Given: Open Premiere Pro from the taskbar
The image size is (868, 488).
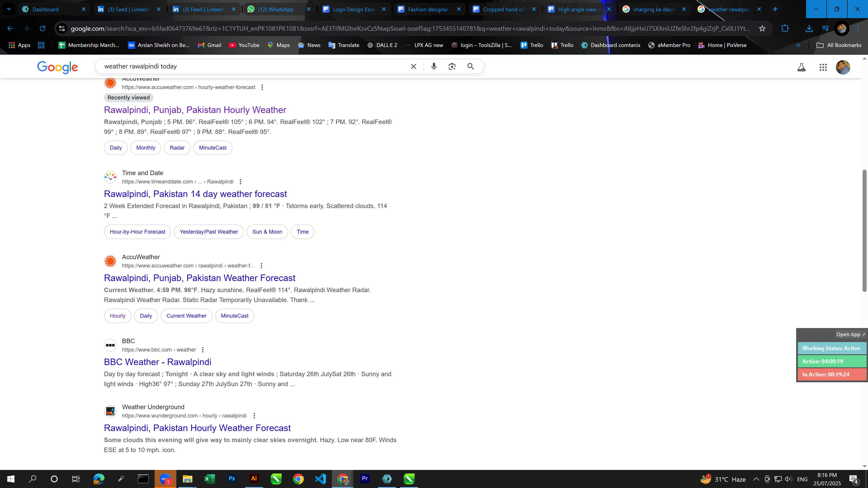Looking at the screenshot, I should pos(365,479).
